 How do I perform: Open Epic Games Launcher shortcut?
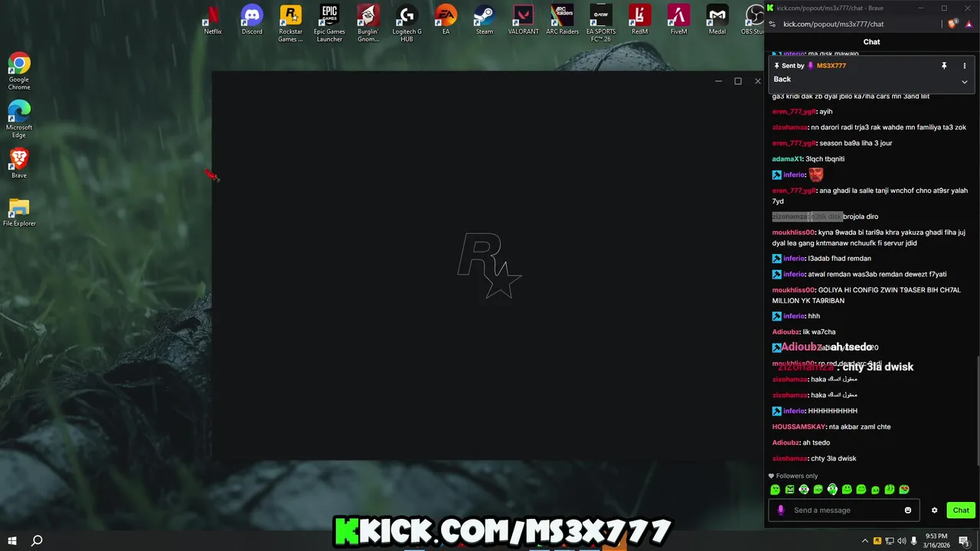point(329,24)
